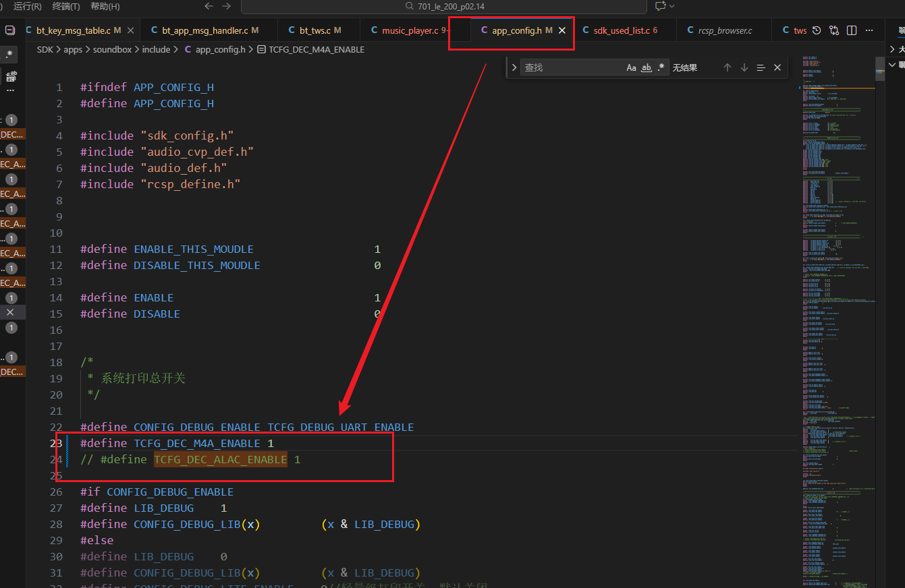Image resolution: width=905 pixels, height=588 pixels.
Task: Click the panel icon left of the tabs
Action: tap(10, 30)
